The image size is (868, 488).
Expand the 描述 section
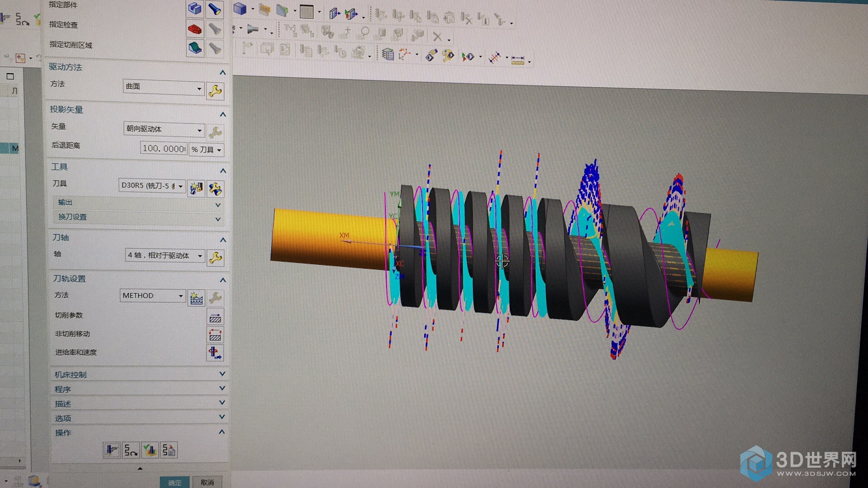click(222, 402)
